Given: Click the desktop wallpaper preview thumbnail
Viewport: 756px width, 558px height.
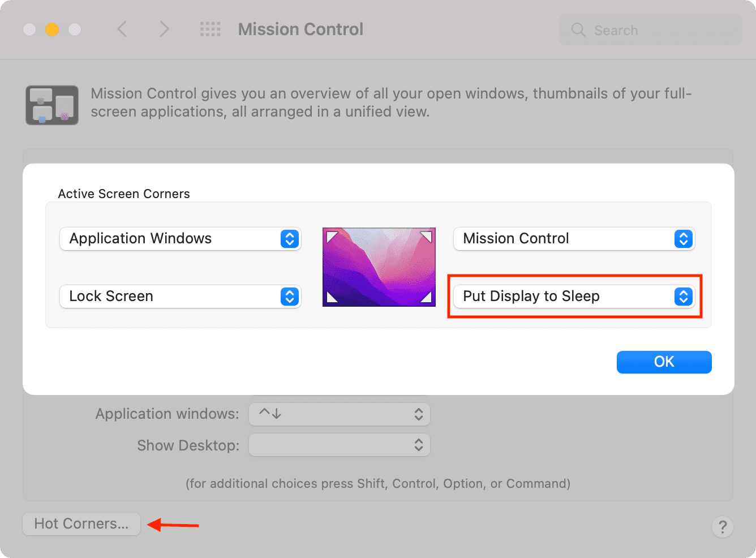Looking at the screenshot, I should (x=379, y=267).
